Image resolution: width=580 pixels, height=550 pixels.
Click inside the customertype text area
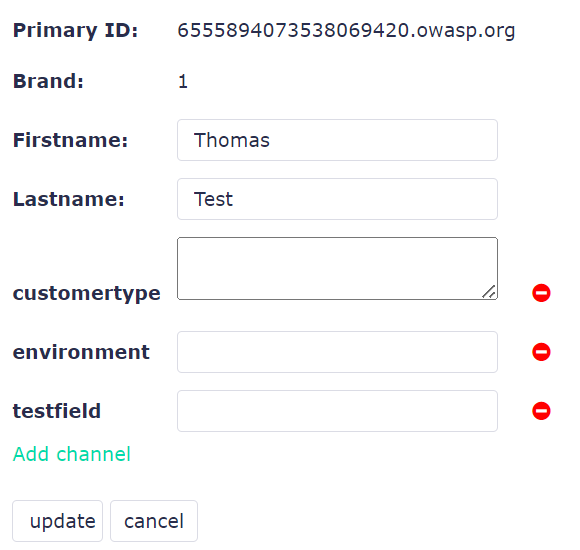(x=337, y=269)
